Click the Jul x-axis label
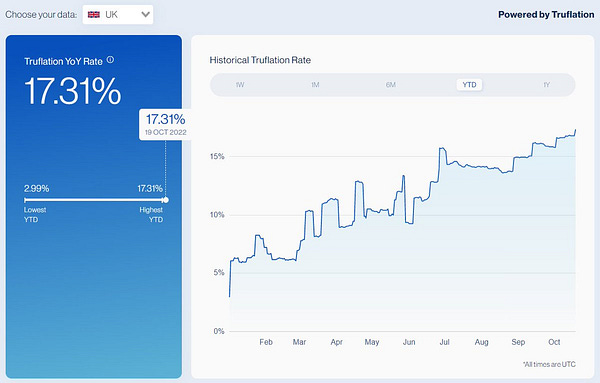Image resolution: width=600 pixels, height=383 pixels. coord(444,342)
